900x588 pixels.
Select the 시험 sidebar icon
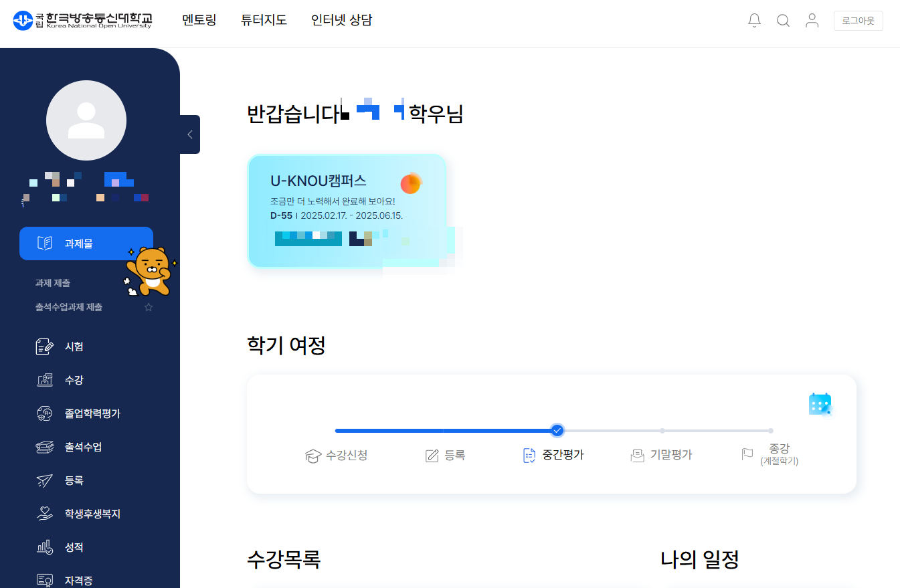pos(45,347)
